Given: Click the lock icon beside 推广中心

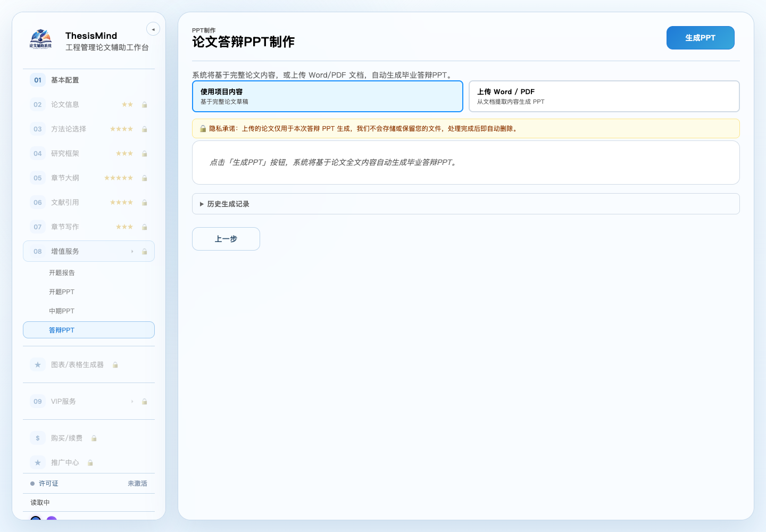Looking at the screenshot, I should pos(90,463).
